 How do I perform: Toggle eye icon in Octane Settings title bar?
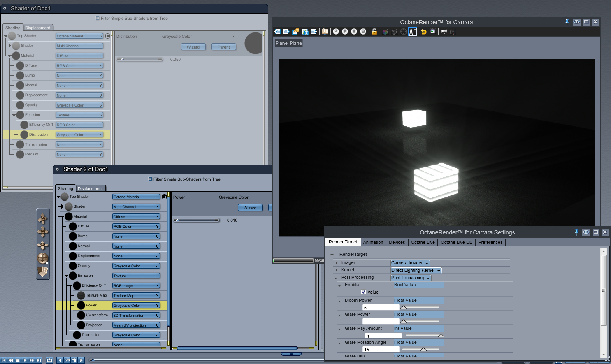pyautogui.click(x=586, y=232)
